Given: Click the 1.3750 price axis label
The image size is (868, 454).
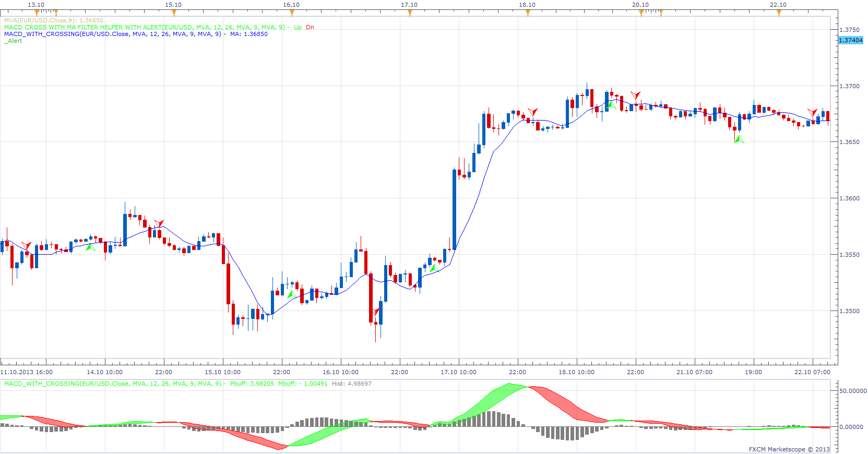Looking at the screenshot, I should [849, 30].
